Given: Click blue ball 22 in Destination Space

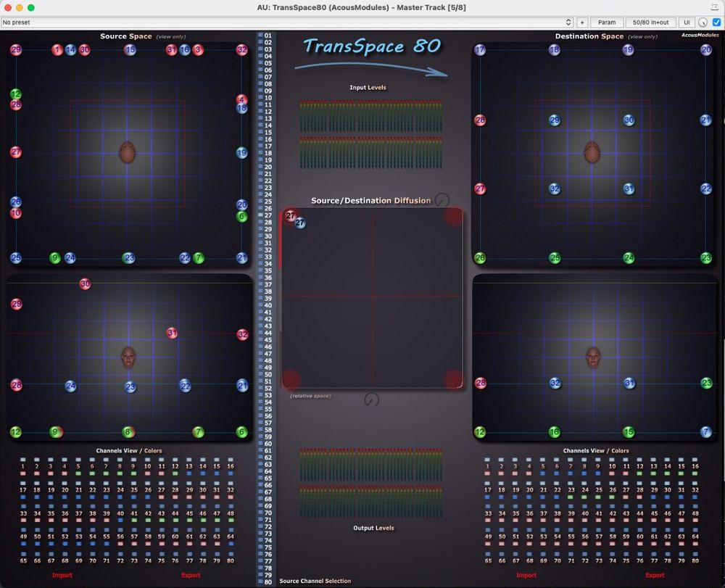Looking at the screenshot, I should pyautogui.click(x=706, y=189).
